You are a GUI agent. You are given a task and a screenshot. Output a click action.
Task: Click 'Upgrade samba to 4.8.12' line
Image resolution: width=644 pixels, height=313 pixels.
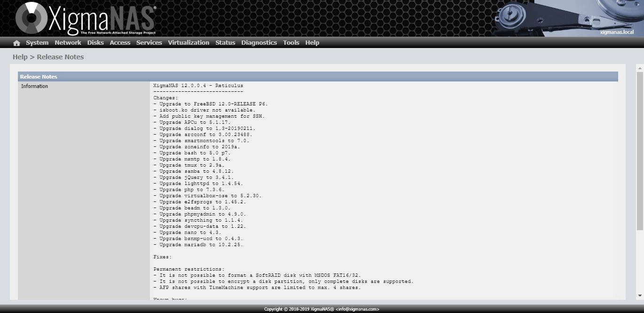(194, 171)
